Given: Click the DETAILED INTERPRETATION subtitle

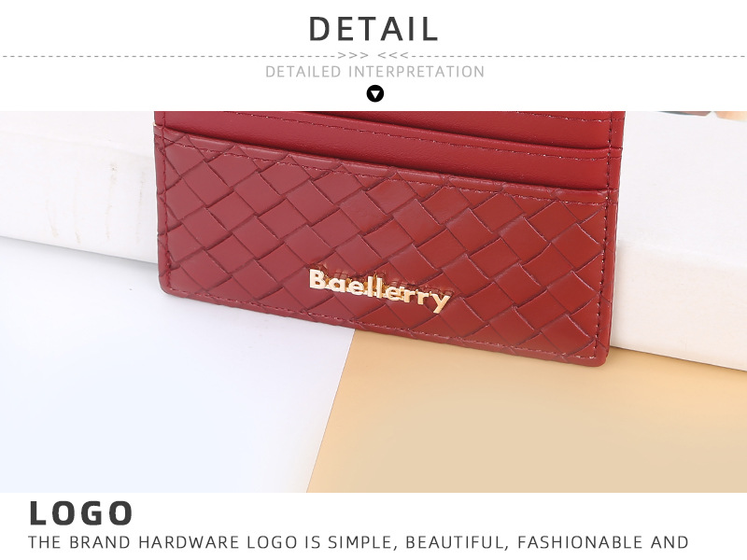Looking at the screenshot, I should tap(375, 72).
